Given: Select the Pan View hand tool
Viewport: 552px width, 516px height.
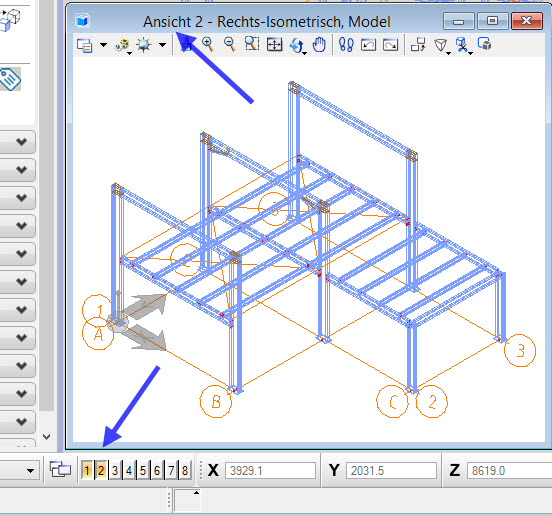Looking at the screenshot, I should point(319,45).
